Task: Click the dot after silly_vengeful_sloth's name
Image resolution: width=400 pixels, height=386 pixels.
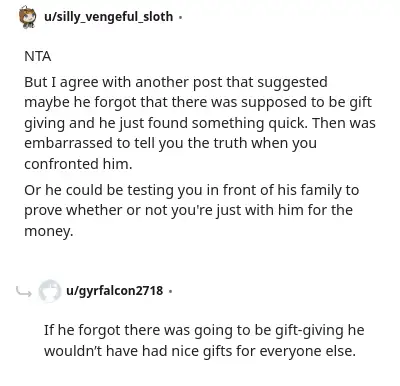Action: click(180, 17)
